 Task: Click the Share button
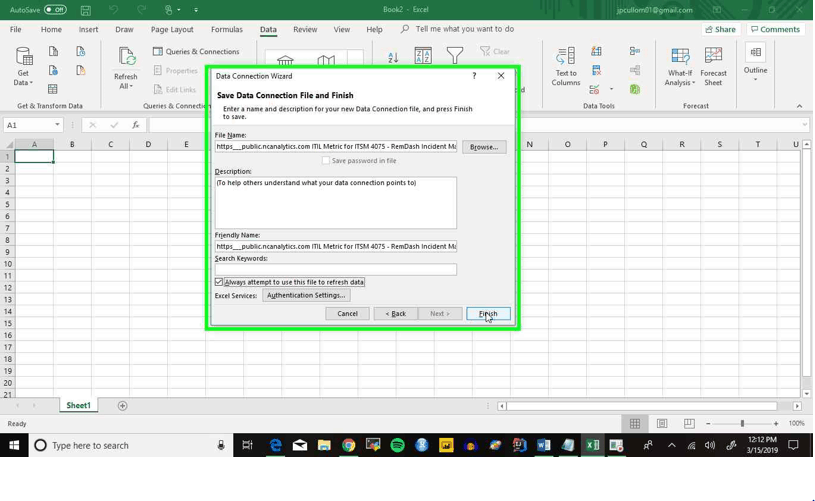pyautogui.click(x=720, y=30)
